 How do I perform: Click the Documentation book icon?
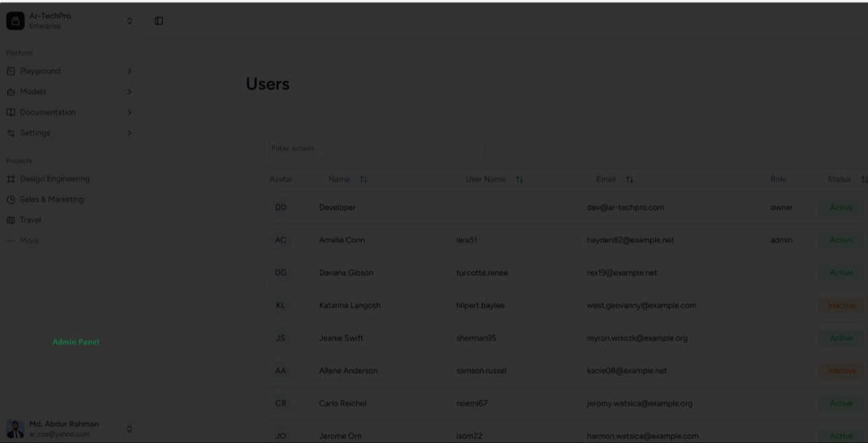[x=10, y=112]
